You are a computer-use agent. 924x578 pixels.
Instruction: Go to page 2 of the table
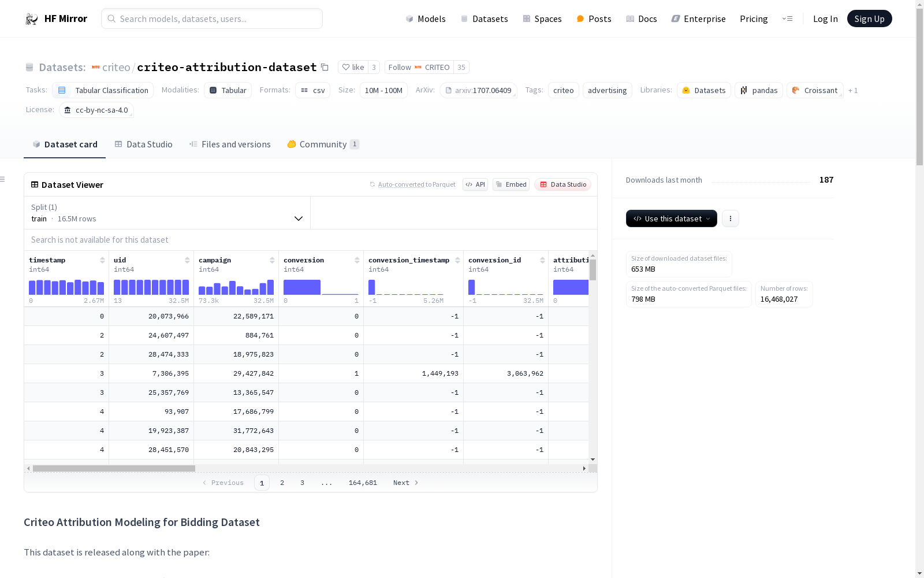pyautogui.click(x=282, y=483)
